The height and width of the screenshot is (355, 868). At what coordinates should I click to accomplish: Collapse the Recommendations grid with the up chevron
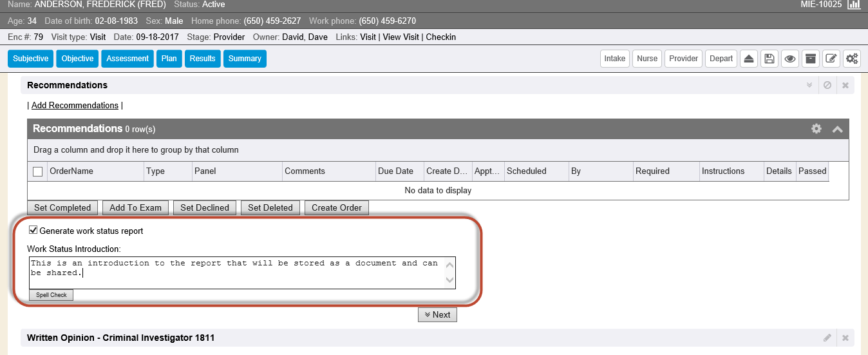point(837,129)
